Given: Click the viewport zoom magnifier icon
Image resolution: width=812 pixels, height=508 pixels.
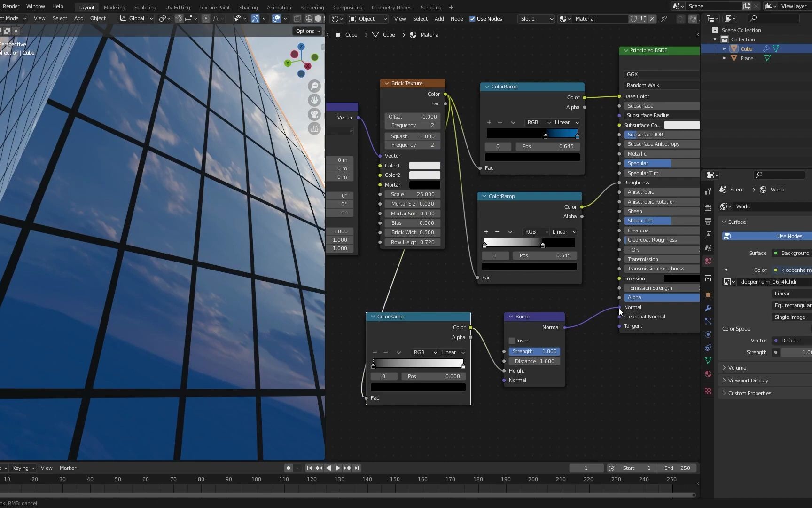Looking at the screenshot, I should 314,86.
